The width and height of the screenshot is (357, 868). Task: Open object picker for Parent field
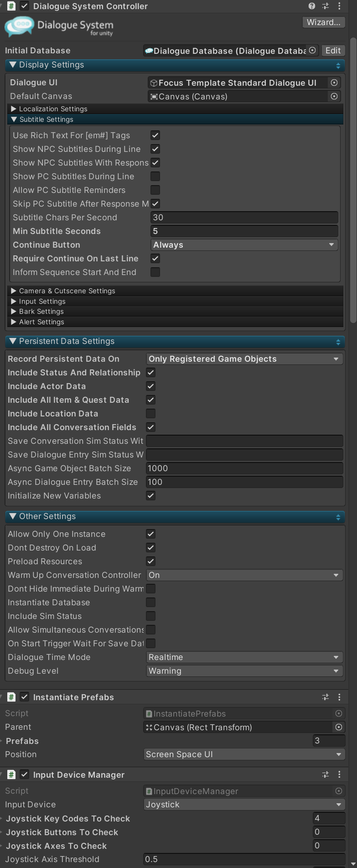(339, 727)
